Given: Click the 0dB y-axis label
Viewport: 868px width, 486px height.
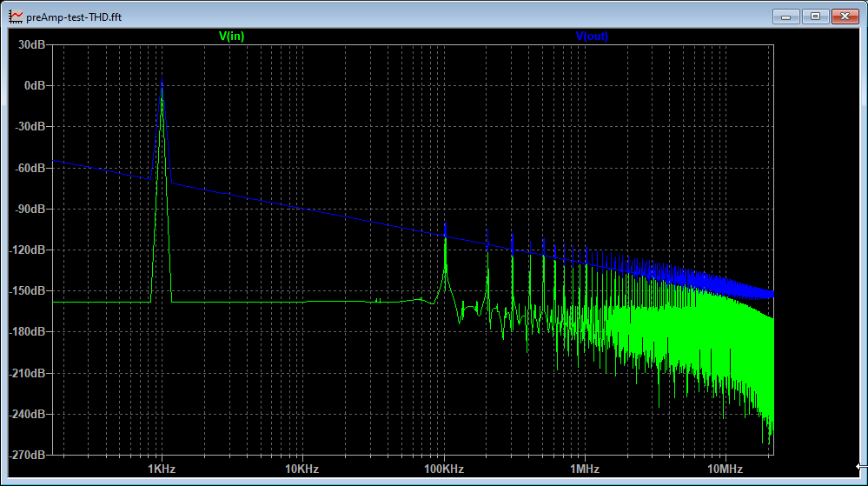Looking at the screenshot, I should (x=35, y=86).
